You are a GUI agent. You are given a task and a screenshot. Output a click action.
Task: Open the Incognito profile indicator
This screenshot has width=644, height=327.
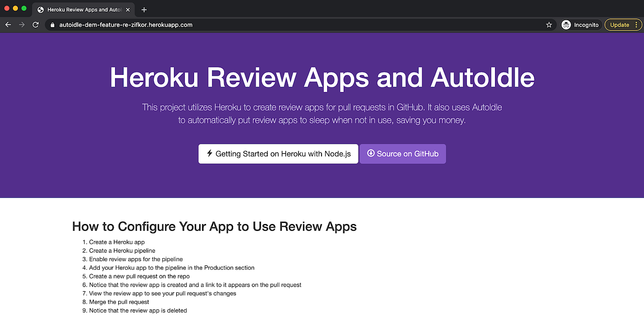[581, 25]
